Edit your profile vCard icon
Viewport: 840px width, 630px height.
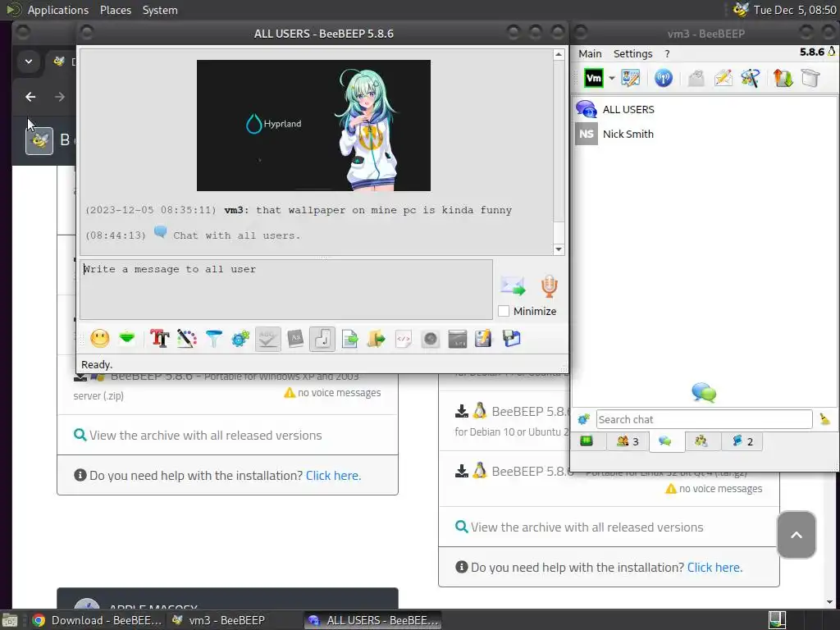631,78
